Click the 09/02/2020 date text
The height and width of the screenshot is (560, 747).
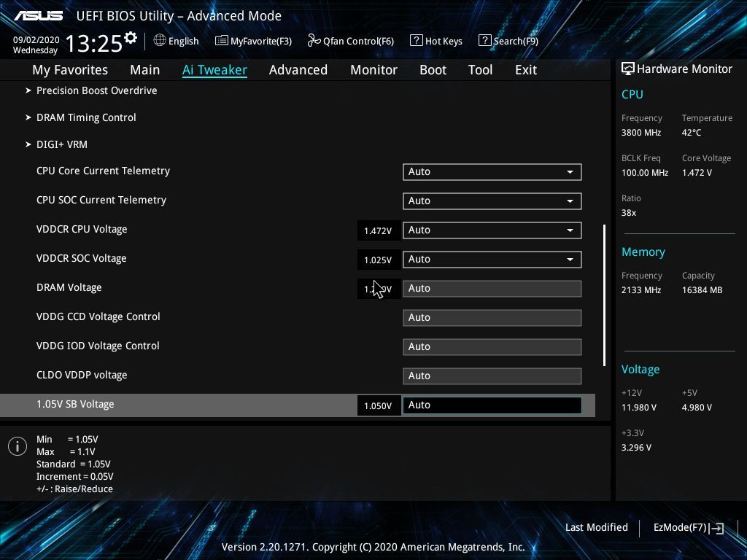coord(36,40)
